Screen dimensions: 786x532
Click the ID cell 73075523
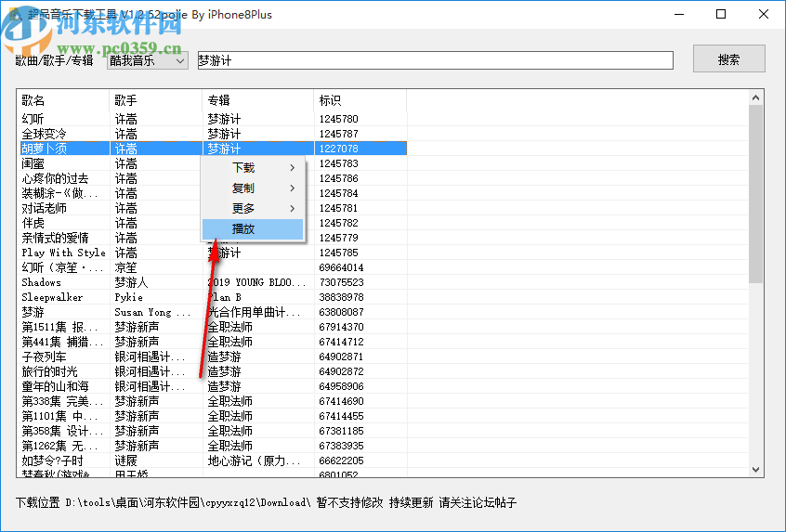341,282
